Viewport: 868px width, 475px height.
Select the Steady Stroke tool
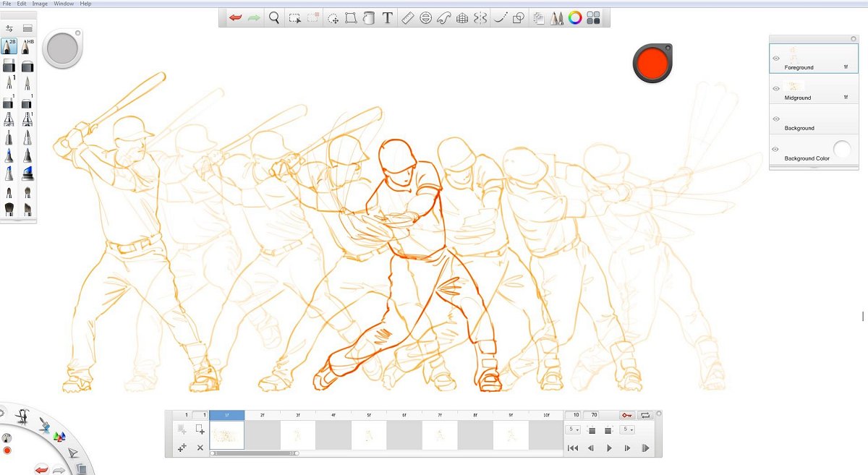(x=500, y=19)
